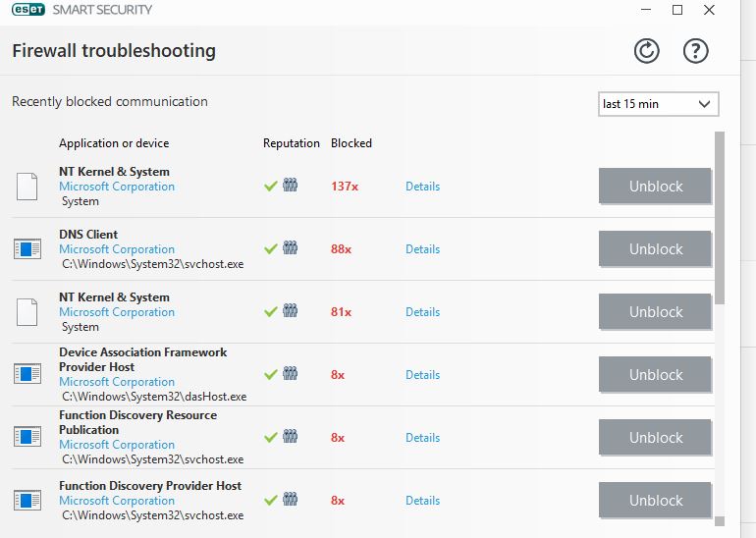Maximize the ESET Smart Security window
This screenshot has height=538, width=756.
point(677,10)
